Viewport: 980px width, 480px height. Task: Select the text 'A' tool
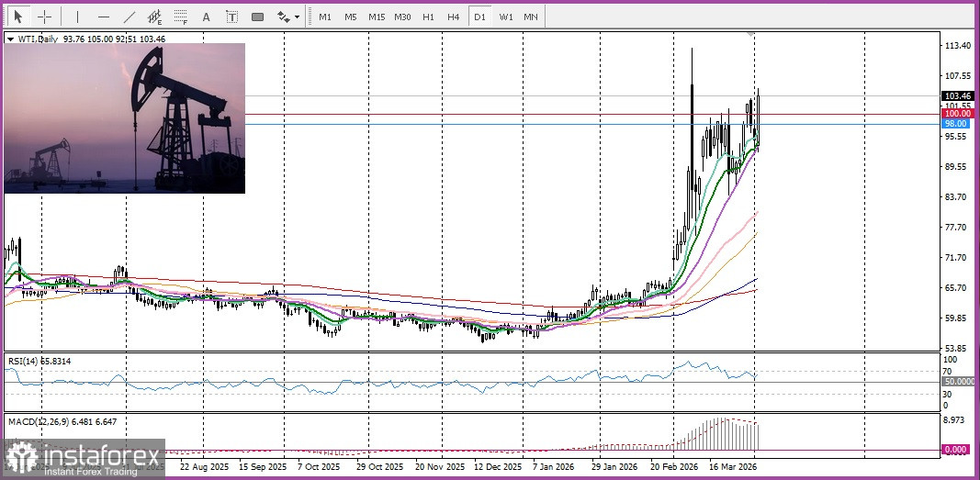pos(206,17)
